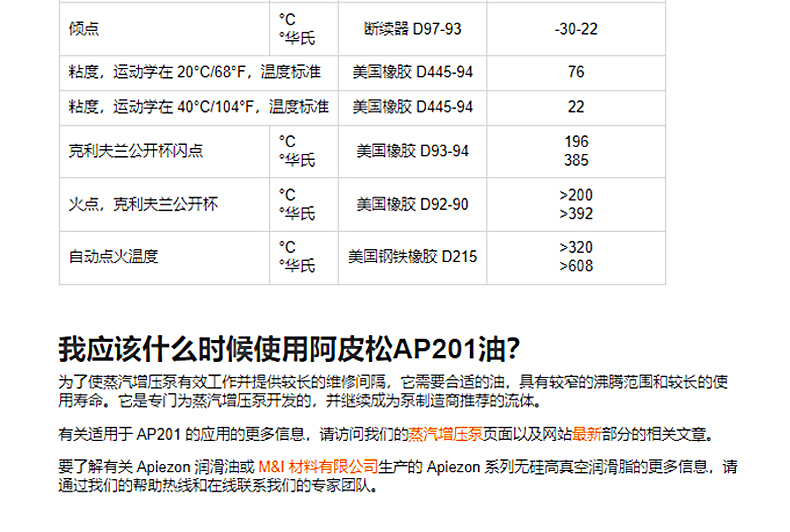This screenshot has height=532, width=790.
Task: Select the 断续器 D97-93 cell
Action: (x=412, y=29)
